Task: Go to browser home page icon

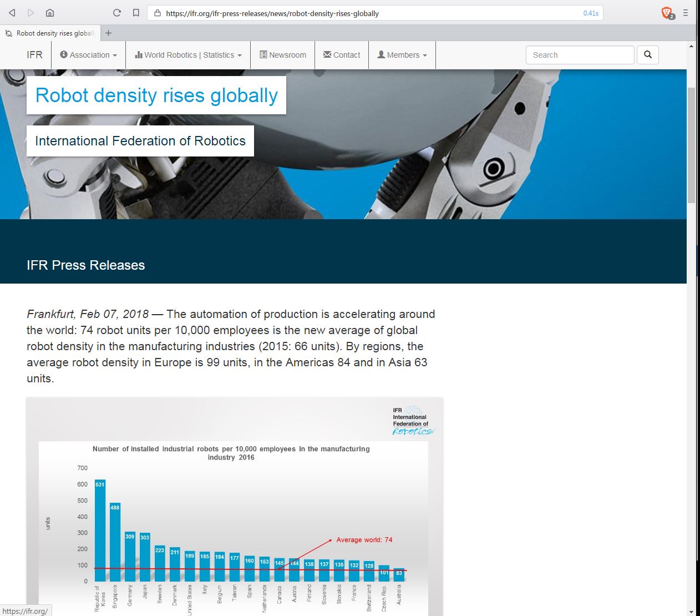Action: (x=50, y=13)
